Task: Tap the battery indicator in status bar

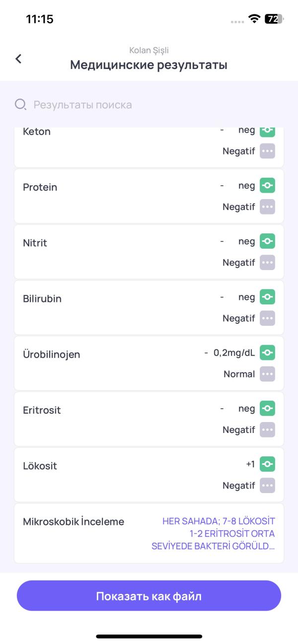Action: 274,19
